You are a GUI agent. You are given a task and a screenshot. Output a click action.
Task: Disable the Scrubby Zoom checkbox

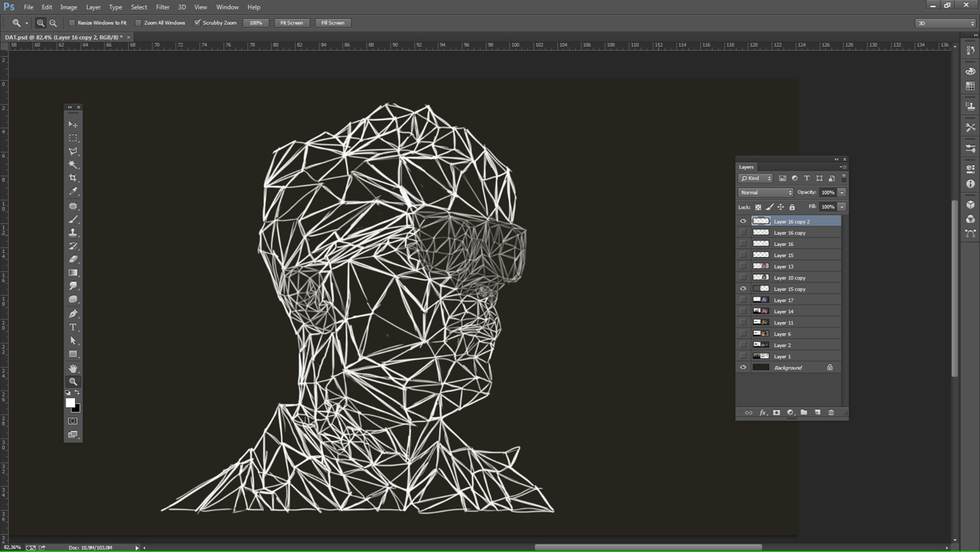pyautogui.click(x=198, y=22)
